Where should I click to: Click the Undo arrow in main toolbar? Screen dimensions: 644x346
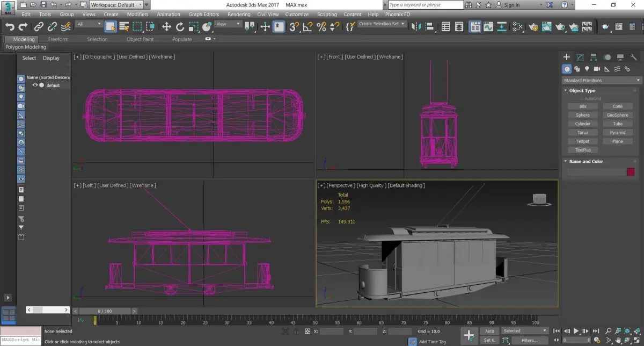pos(10,26)
